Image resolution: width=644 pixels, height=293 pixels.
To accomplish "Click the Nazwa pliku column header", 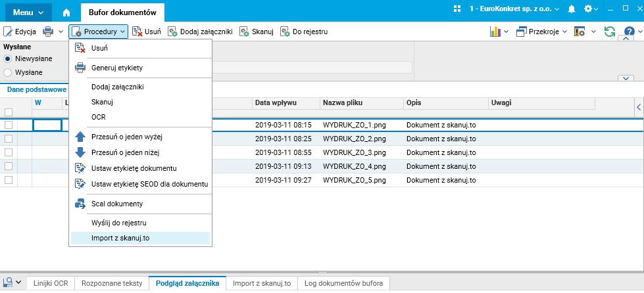I will [x=339, y=102].
